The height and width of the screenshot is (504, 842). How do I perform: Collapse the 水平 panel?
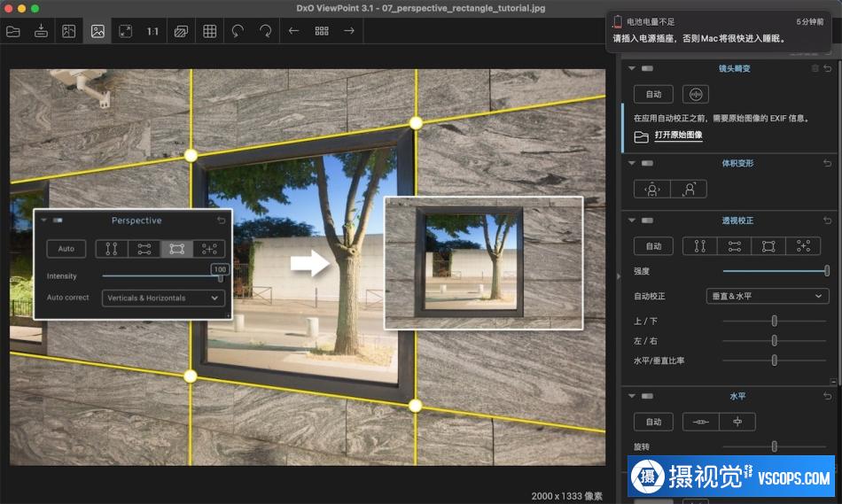tap(632, 396)
